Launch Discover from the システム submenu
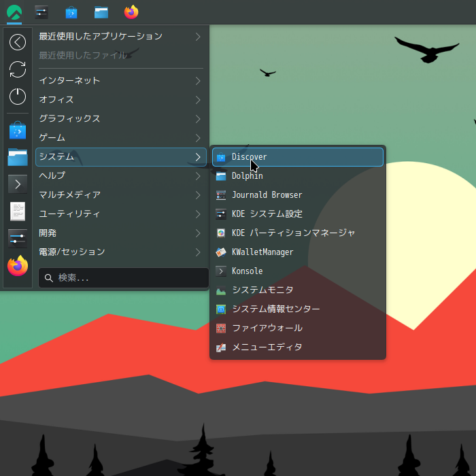 pos(298,157)
